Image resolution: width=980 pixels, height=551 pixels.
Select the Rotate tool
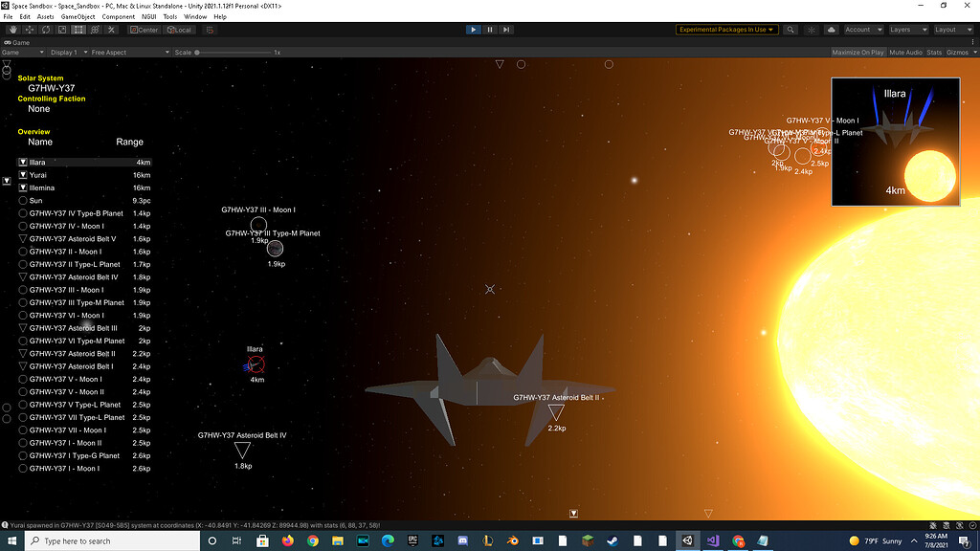tap(44, 30)
